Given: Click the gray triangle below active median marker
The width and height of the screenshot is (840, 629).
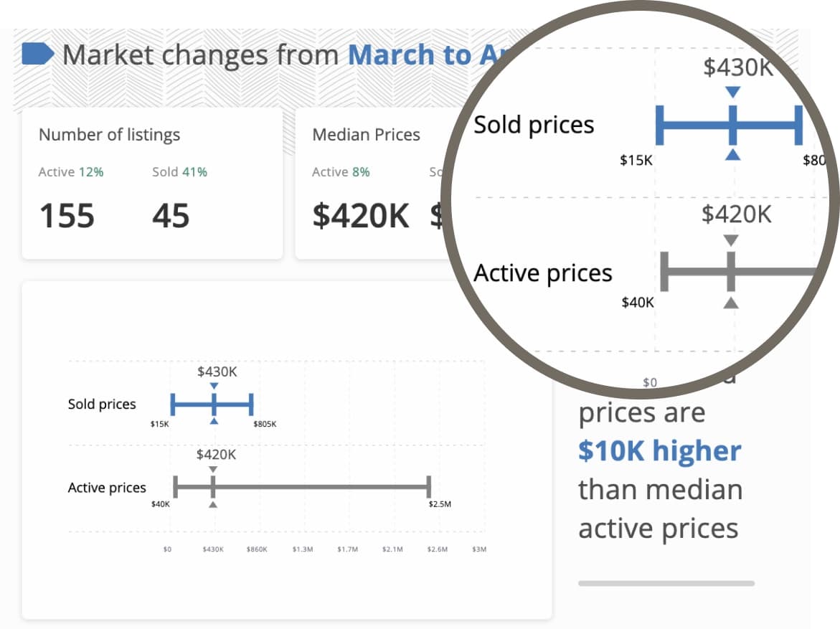Looking at the screenshot, I should pyautogui.click(x=213, y=505).
